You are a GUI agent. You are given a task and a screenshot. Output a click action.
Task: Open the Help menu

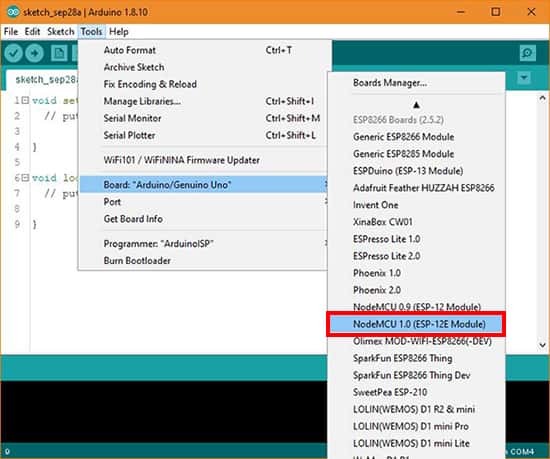(119, 32)
